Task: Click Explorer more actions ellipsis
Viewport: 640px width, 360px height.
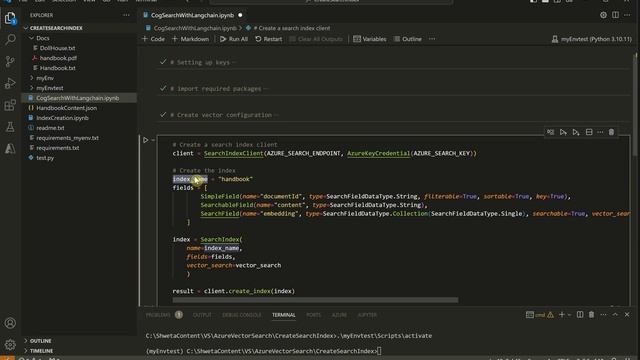Action: coord(126,15)
